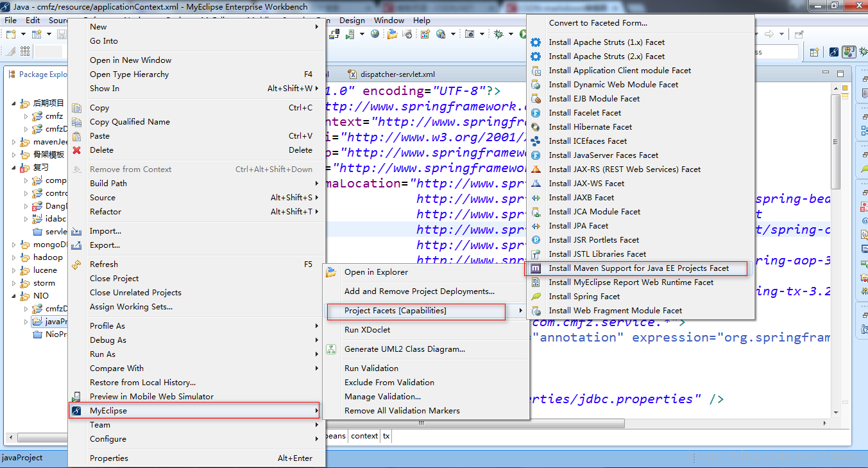Screen dimensions: 868x468
Task: Switch to dispatcher-servlet.xml editor tab
Action: point(392,74)
